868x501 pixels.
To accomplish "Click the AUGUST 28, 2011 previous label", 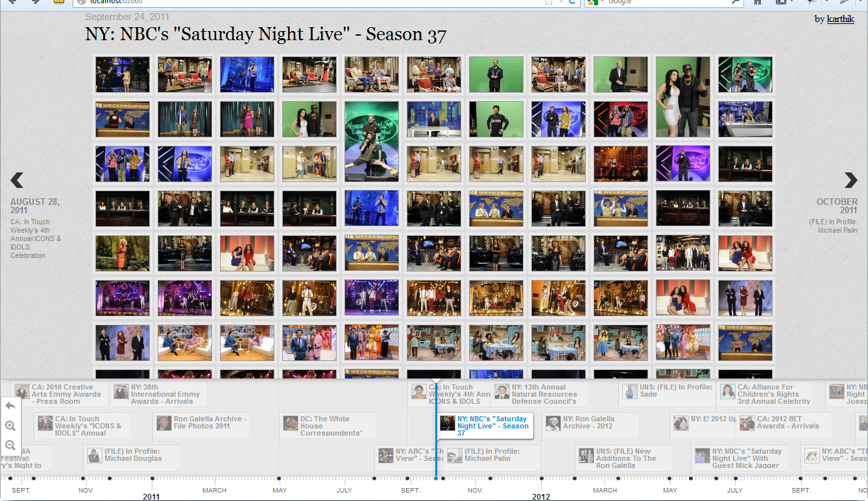I will click(x=35, y=206).
